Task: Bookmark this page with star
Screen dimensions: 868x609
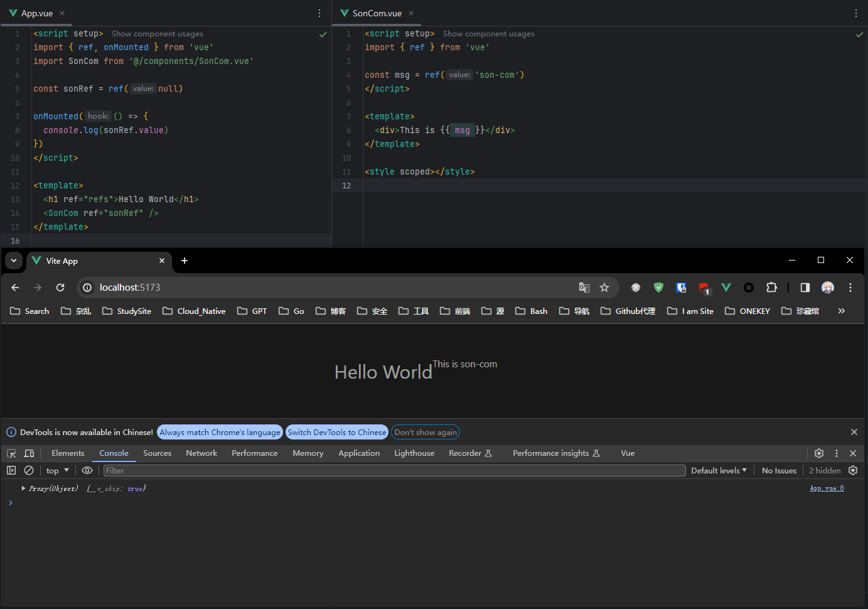Action: click(604, 288)
